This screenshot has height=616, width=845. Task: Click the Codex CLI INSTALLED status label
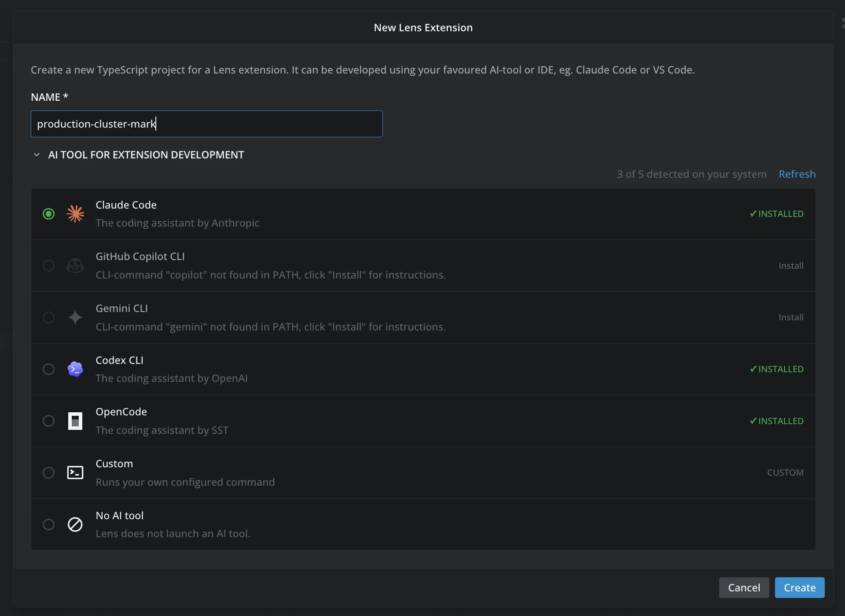777,369
